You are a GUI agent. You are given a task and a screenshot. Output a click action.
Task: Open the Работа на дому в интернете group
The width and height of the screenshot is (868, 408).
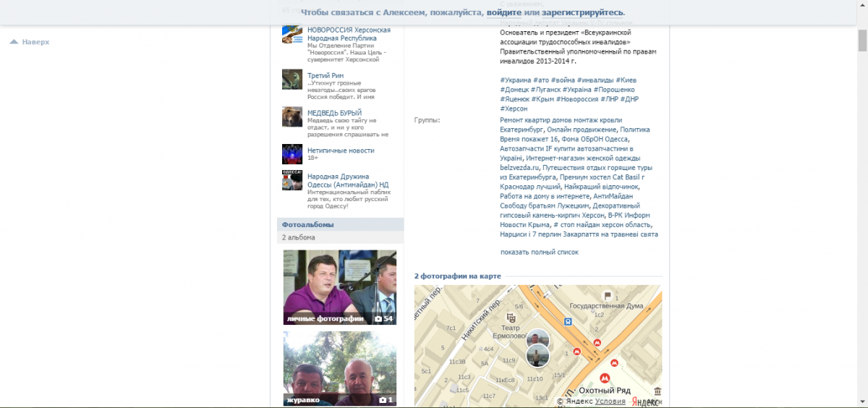point(544,196)
